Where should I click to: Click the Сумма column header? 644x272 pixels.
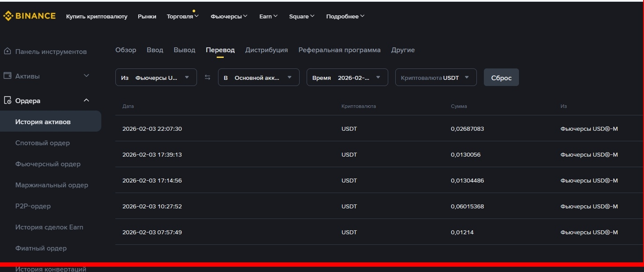tap(459, 106)
